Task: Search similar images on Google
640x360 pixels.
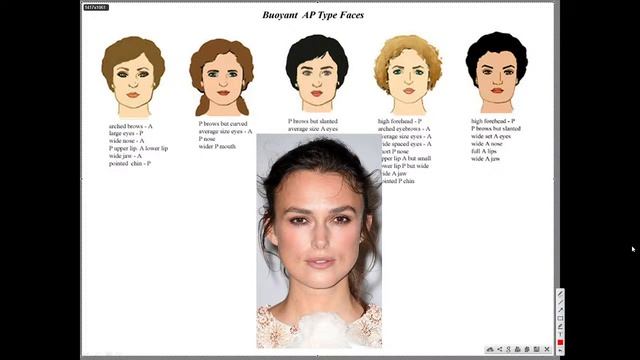Action: [x=509, y=349]
